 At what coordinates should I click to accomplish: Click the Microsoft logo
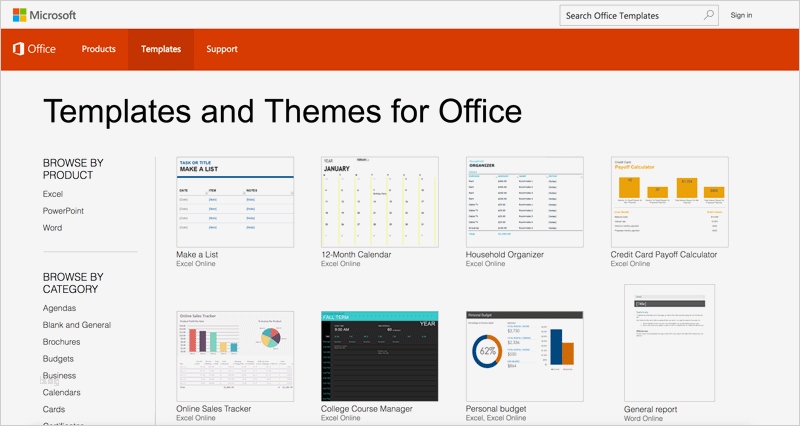coord(44,15)
